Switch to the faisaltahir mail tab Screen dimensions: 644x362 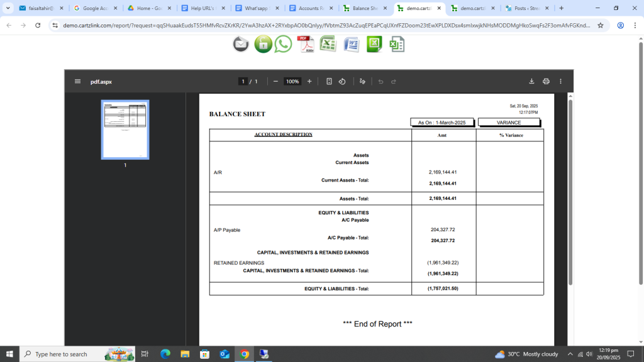click(41, 8)
